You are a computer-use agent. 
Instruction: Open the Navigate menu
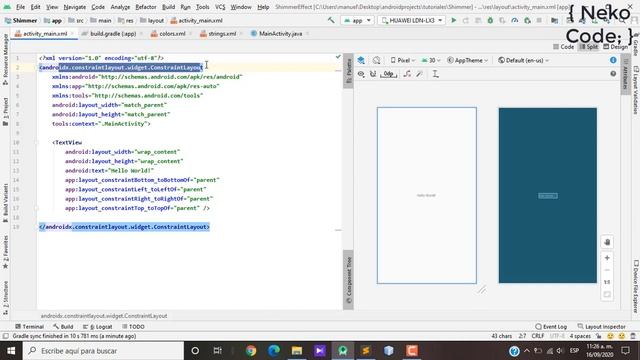pyautogui.click(x=75, y=7)
